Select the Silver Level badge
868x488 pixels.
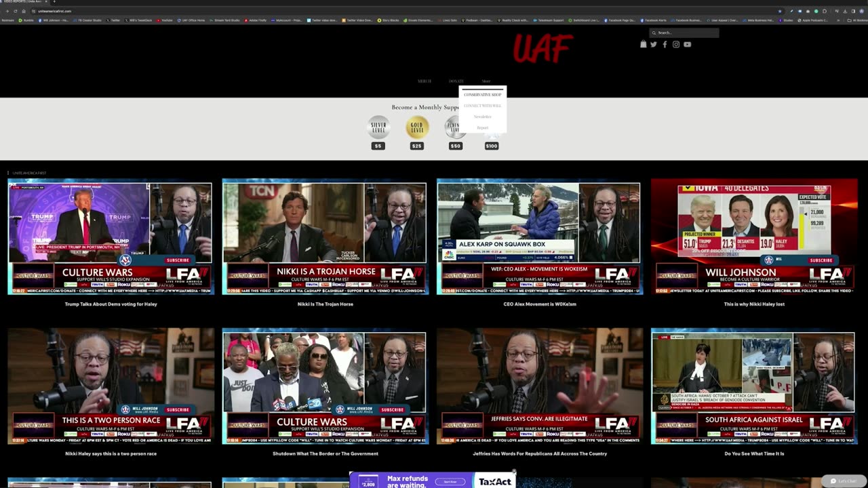click(x=378, y=127)
